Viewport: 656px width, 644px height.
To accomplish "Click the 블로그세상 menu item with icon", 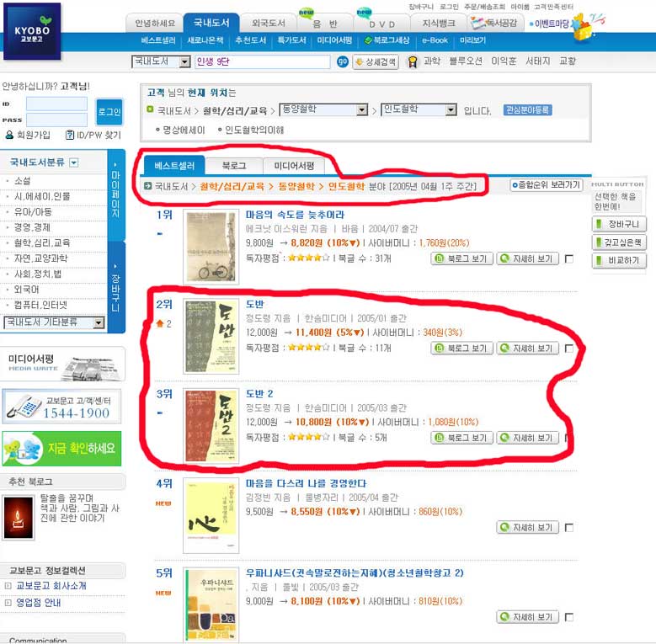I will tap(387, 40).
